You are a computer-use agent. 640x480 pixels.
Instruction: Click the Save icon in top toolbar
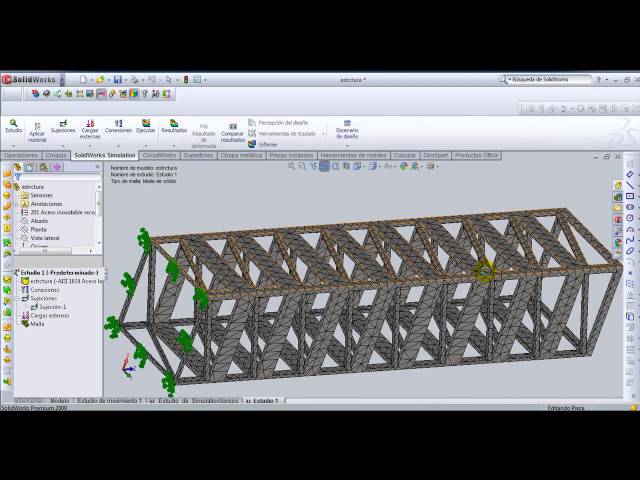pyautogui.click(x=118, y=79)
